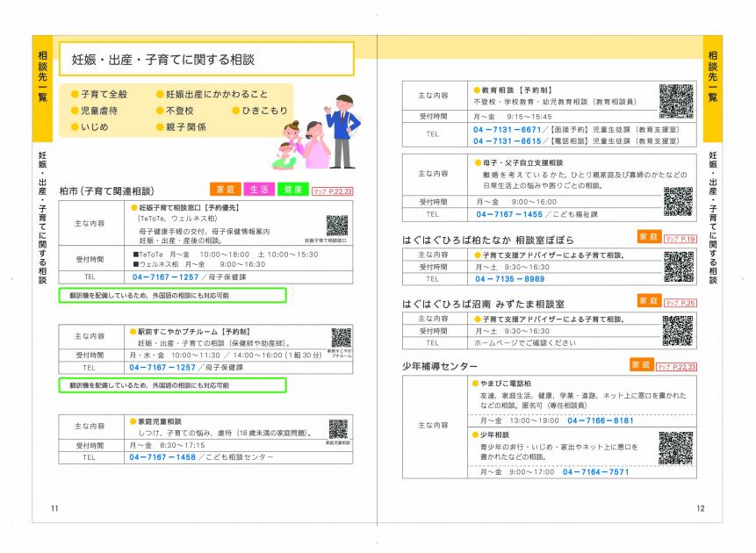The width and height of the screenshot is (756, 553).
Task: Select the pink 生活 tag
Action: 258,190
